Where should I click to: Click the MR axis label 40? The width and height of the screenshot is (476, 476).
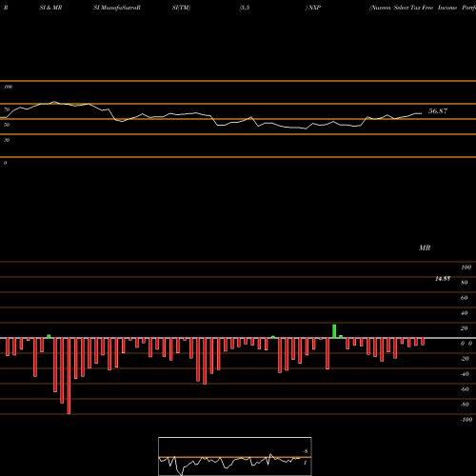465,313
